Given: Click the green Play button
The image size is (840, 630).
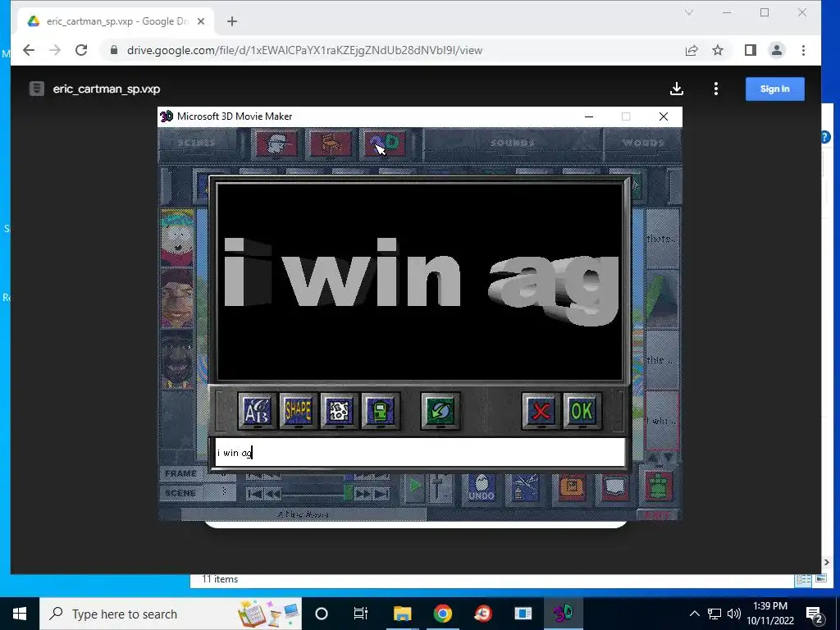Looking at the screenshot, I should tap(414, 486).
